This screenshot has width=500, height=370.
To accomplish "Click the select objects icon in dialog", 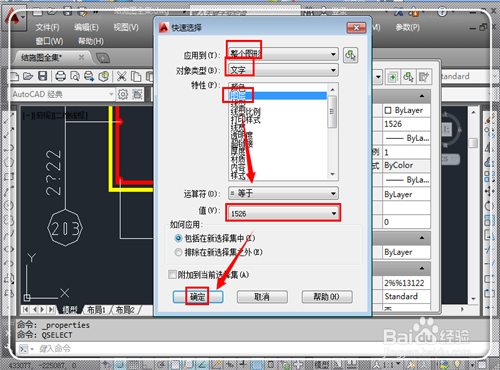I will (350, 55).
